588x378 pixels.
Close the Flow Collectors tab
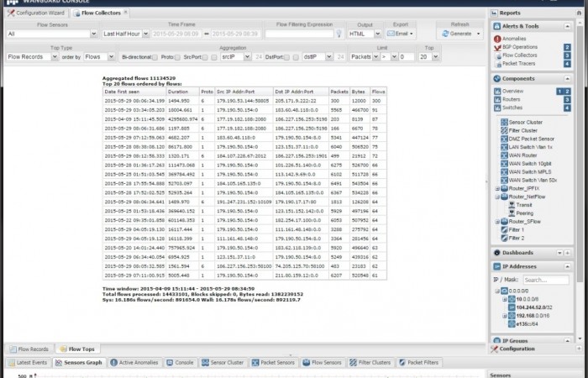[126, 13]
